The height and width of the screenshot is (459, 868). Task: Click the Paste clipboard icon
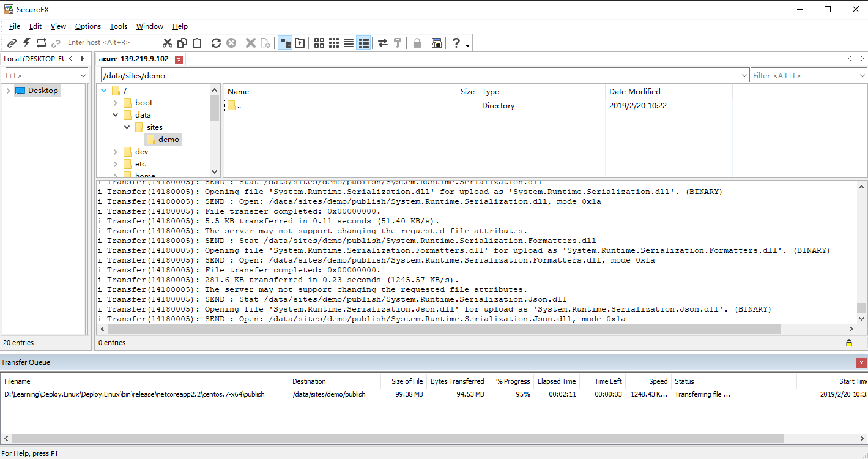pos(197,43)
